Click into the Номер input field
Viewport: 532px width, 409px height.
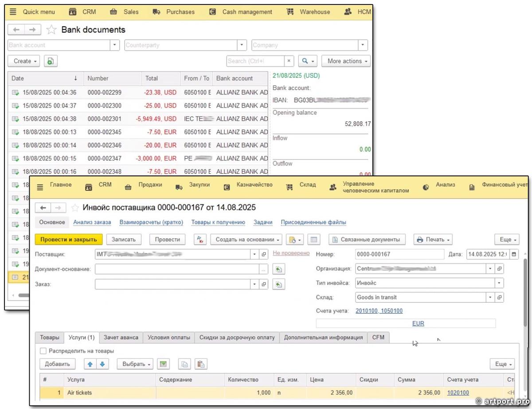[399, 254]
